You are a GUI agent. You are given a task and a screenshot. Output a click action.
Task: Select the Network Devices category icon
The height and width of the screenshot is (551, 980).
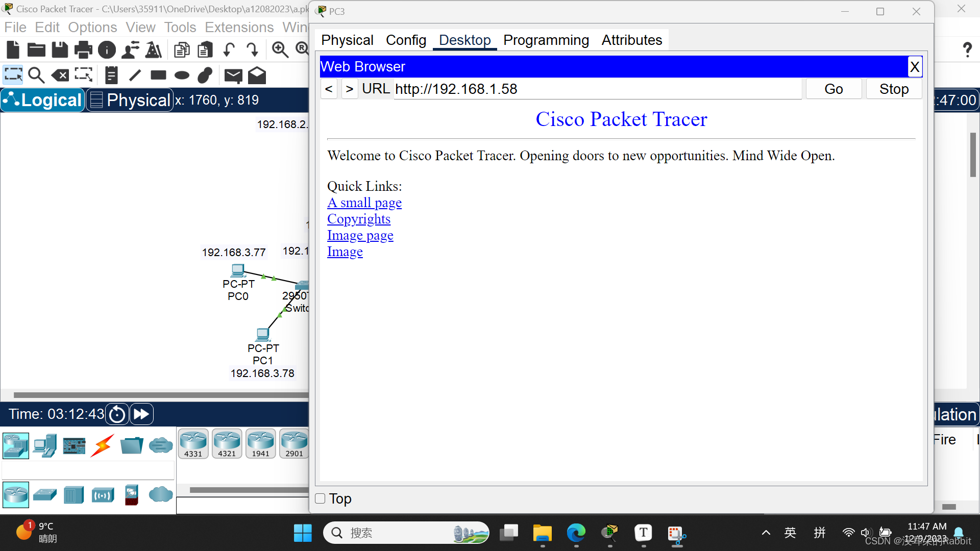pos(16,445)
